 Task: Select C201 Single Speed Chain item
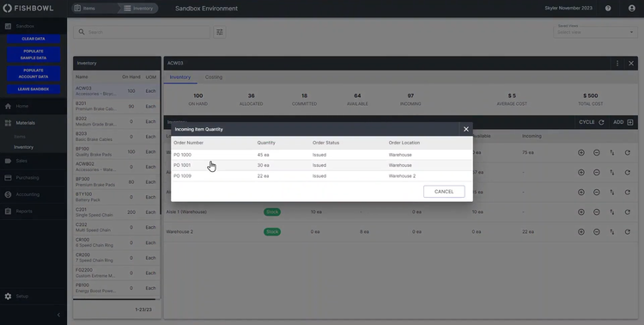point(117,212)
